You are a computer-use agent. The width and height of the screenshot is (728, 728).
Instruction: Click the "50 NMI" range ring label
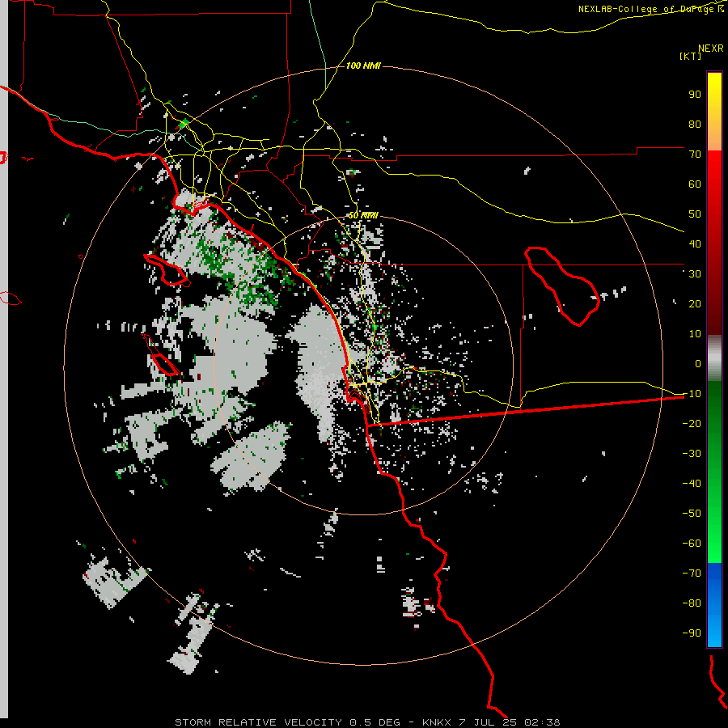[363, 215]
